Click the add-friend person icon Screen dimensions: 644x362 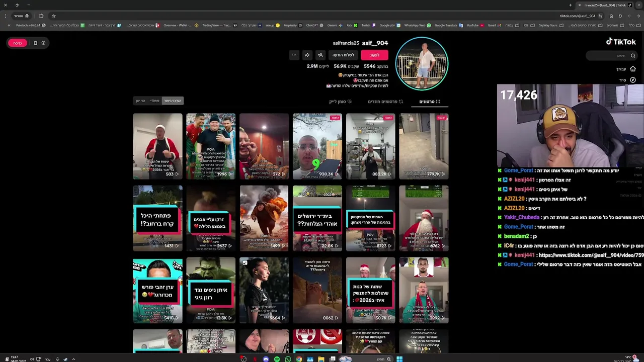[x=320, y=55]
